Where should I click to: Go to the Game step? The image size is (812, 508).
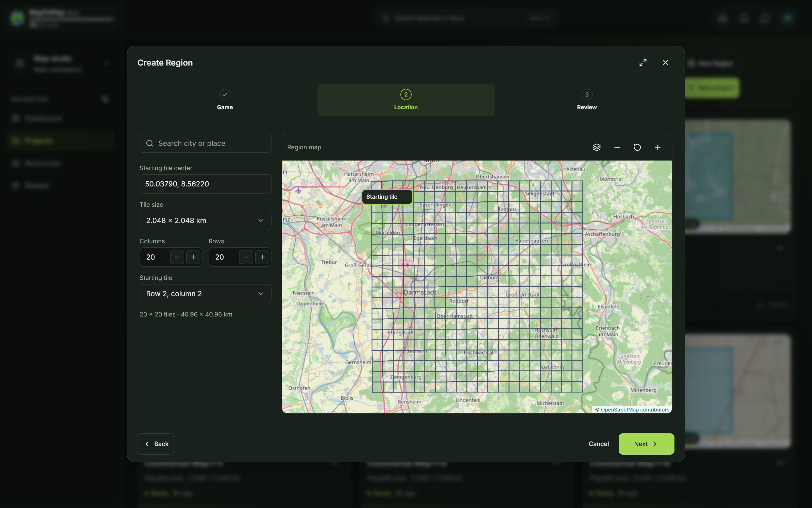(x=225, y=100)
